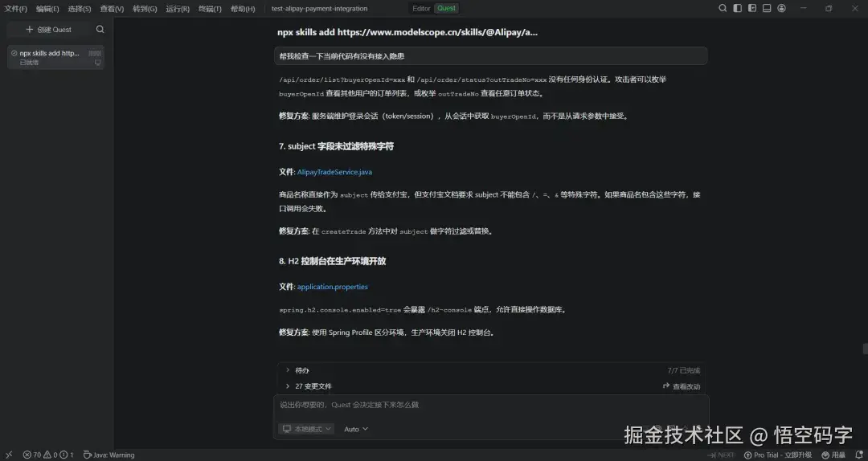Open the Java: Warning status indicator
Screen dimensions: 868x461
(x=109, y=455)
